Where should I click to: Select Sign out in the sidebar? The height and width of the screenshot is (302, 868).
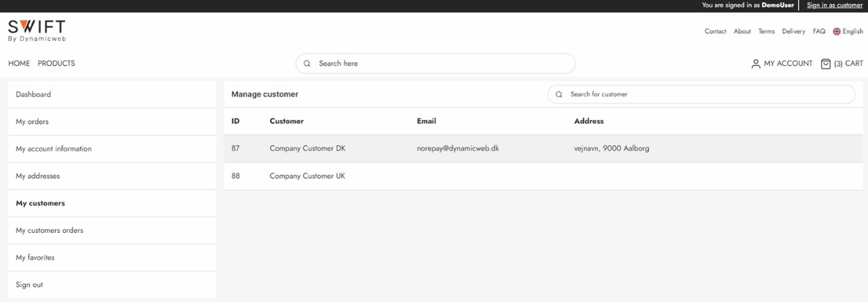click(29, 285)
